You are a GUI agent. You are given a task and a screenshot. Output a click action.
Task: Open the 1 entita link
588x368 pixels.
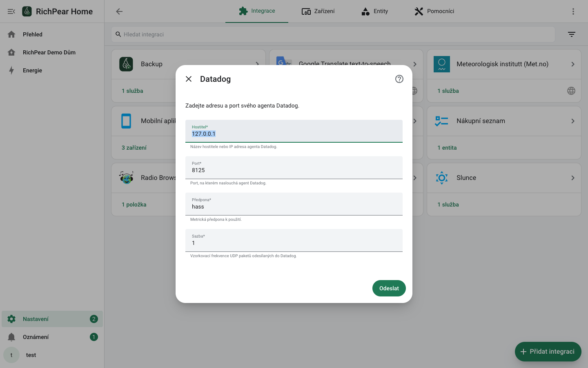click(447, 148)
